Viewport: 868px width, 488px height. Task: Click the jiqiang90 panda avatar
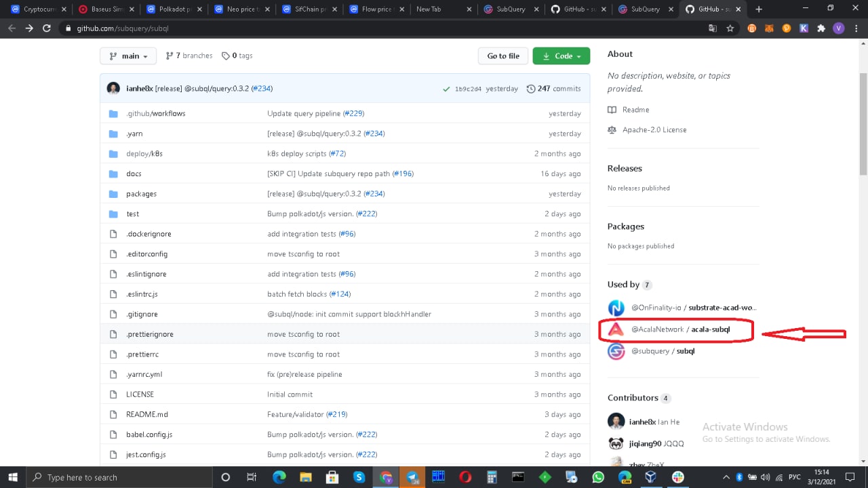[x=616, y=443]
